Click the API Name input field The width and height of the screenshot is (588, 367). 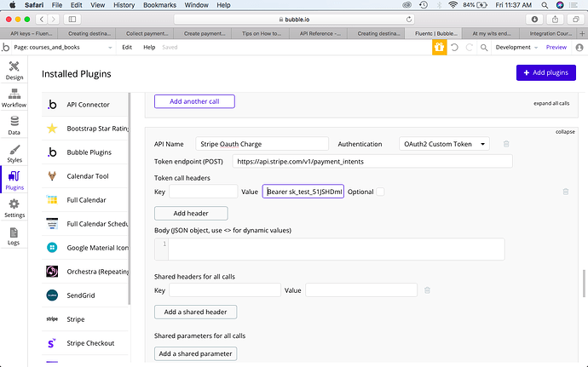click(x=262, y=144)
